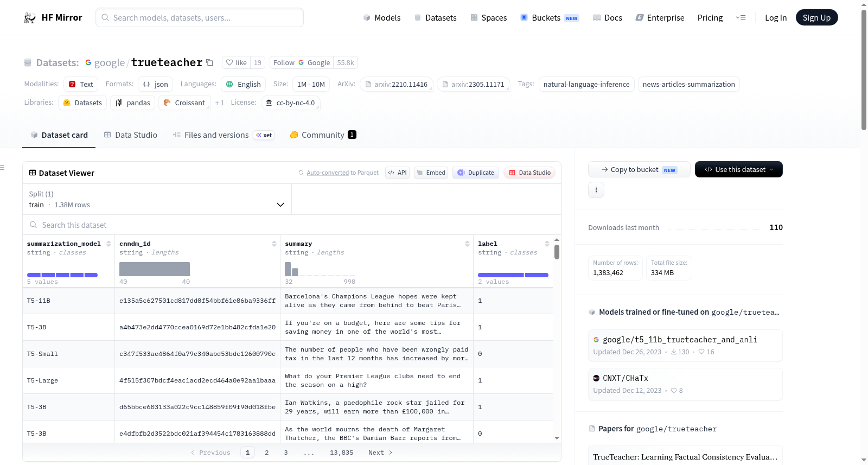Expand the +1 more libraries indicator
Viewport: 868px width, 465px height.
tap(219, 103)
